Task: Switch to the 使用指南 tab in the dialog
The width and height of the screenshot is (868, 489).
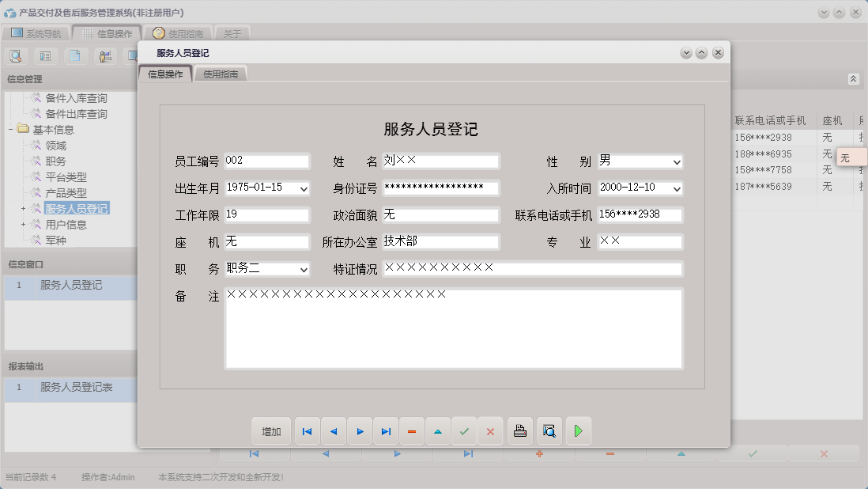Action: coord(221,71)
